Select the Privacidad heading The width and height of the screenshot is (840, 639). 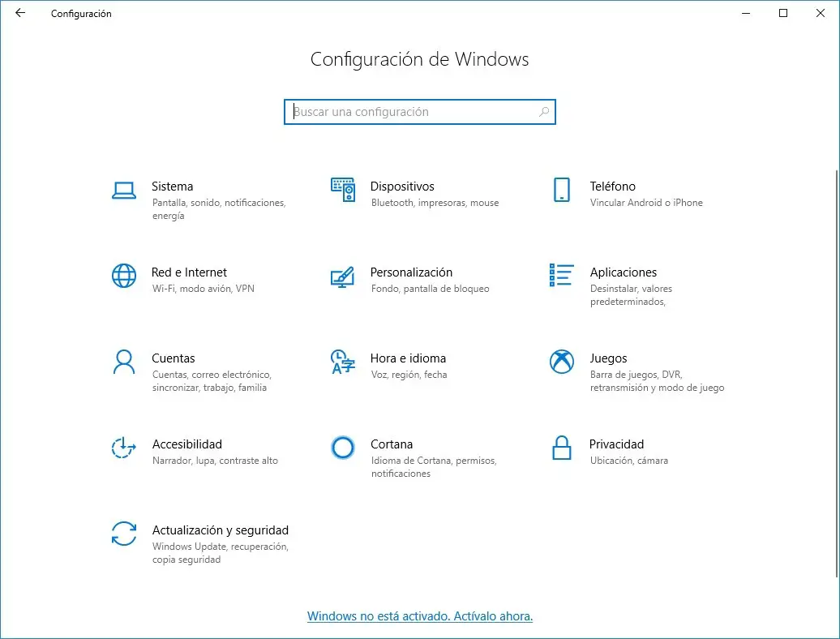click(616, 444)
